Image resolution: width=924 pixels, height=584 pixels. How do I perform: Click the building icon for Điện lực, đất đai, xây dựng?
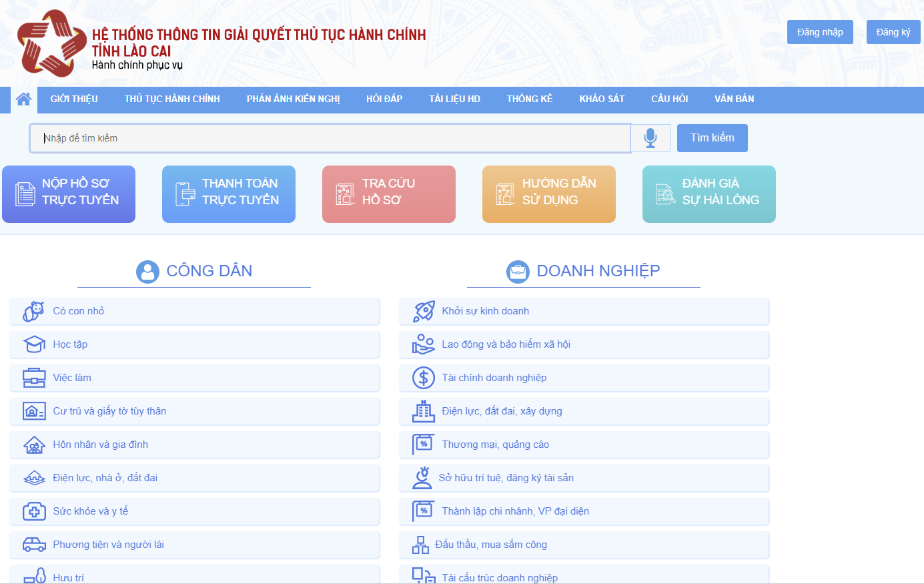[x=424, y=411]
